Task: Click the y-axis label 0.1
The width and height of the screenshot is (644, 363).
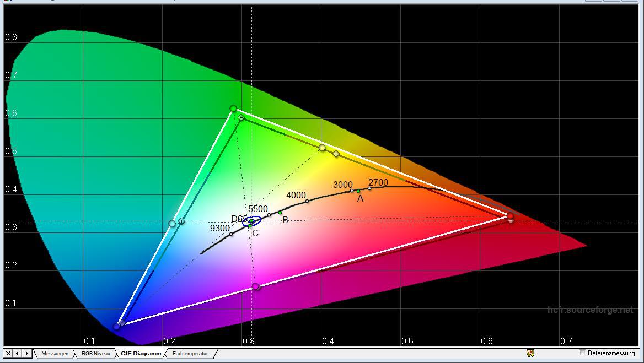Action: (x=11, y=304)
